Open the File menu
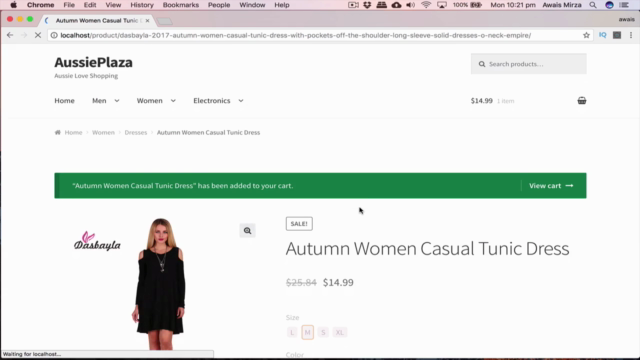Viewport: 640px width, 360px height. [69, 5]
